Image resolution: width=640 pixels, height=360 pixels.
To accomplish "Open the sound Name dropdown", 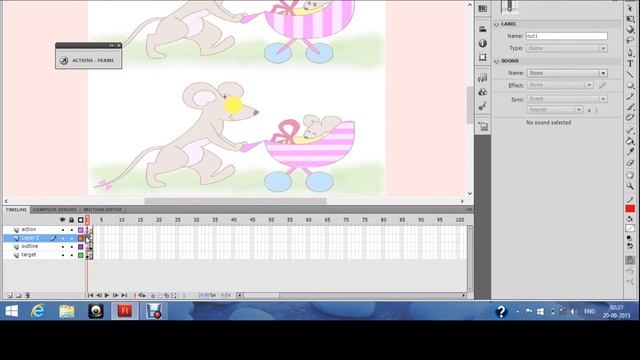I will click(567, 73).
